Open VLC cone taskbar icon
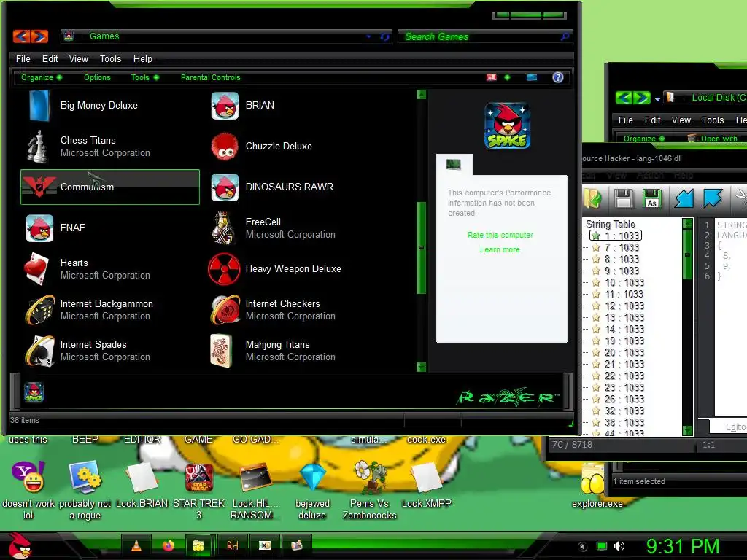The height and width of the screenshot is (560, 747). coord(136,545)
